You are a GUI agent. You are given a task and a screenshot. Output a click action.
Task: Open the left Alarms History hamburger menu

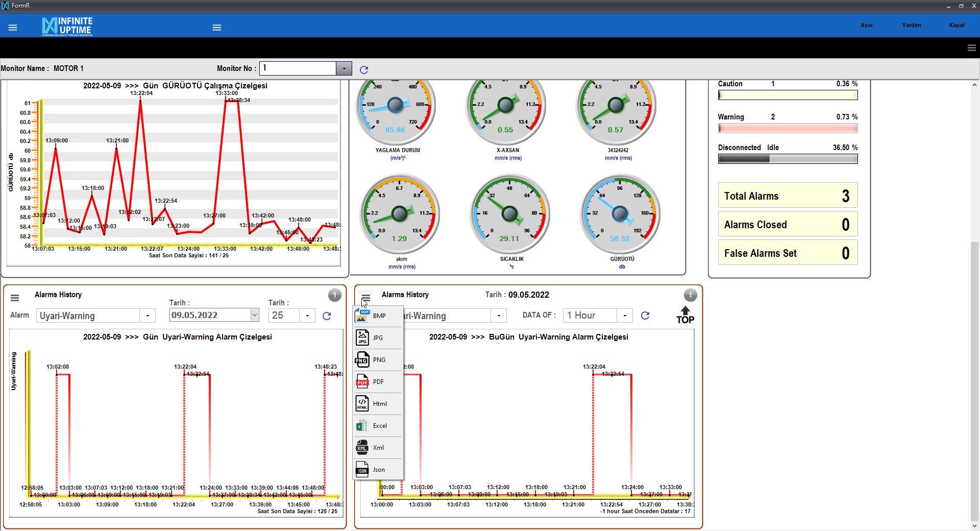(15, 298)
